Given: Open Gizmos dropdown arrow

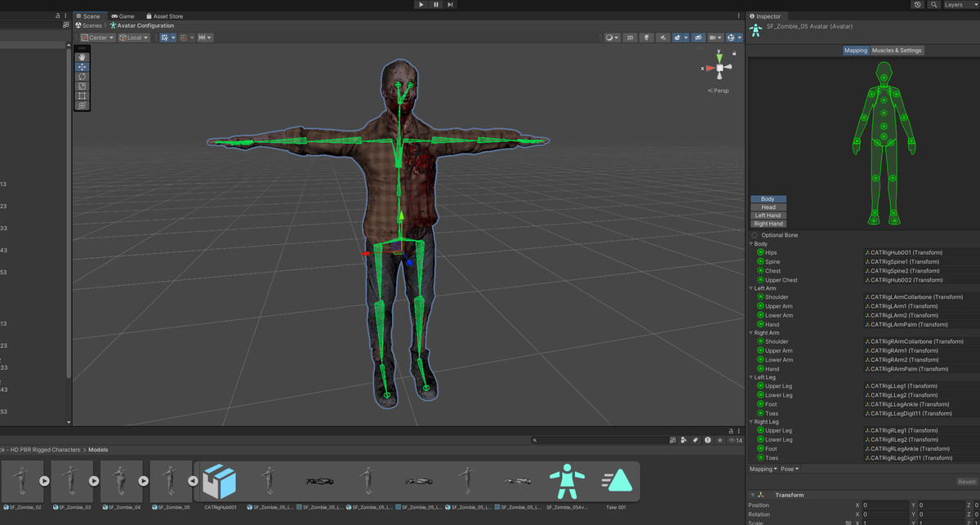Looking at the screenshot, I should pyautogui.click(x=740, y=38).
